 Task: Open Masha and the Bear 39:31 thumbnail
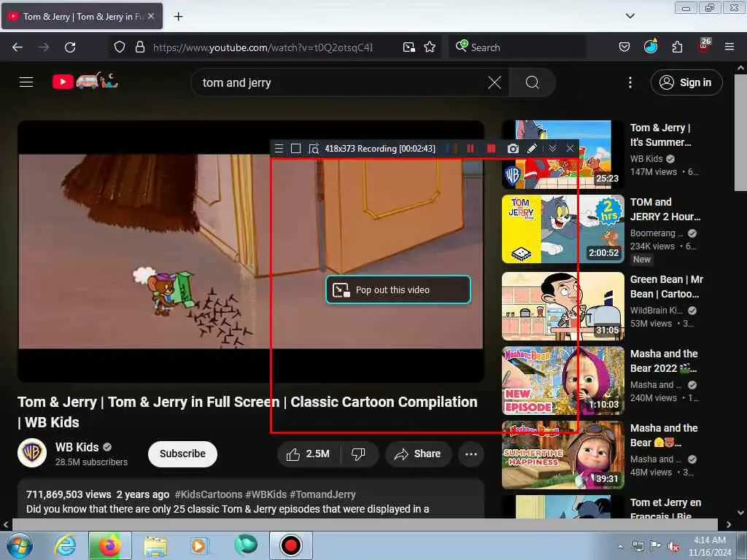tap(562, 455)
